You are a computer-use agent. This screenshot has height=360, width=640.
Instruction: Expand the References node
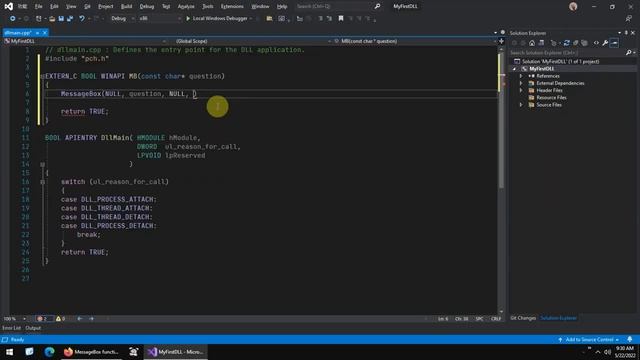(521, 76)
